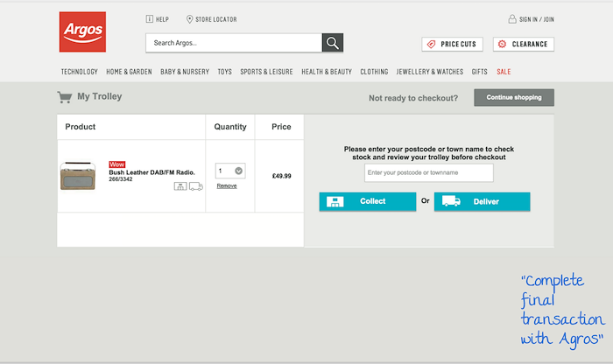Image resolution: width=613 pixels, height=364 pixels.
Task: Click the red Wow badge
Action: click(x=116, y=164)
